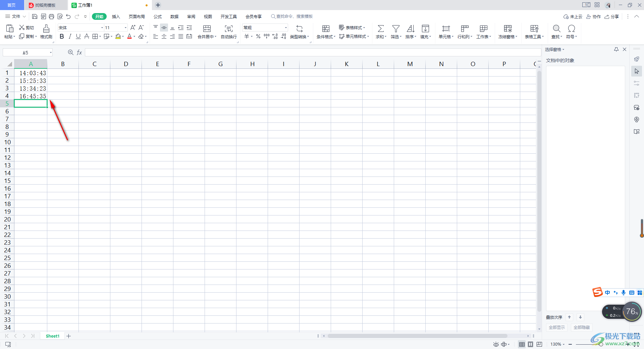Switch to the 数据 ribbon tab

[x=174, y=16]
